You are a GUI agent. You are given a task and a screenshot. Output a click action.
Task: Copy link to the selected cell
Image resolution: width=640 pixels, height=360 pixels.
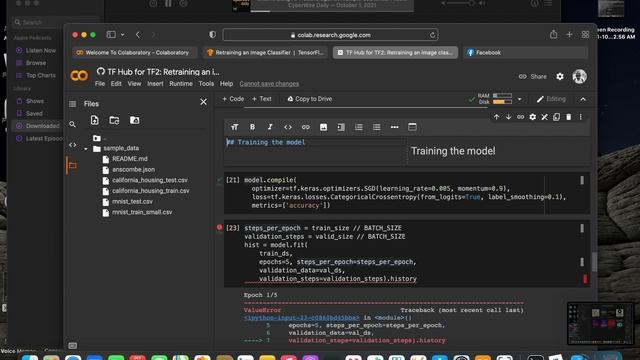(x=520, y=117)
